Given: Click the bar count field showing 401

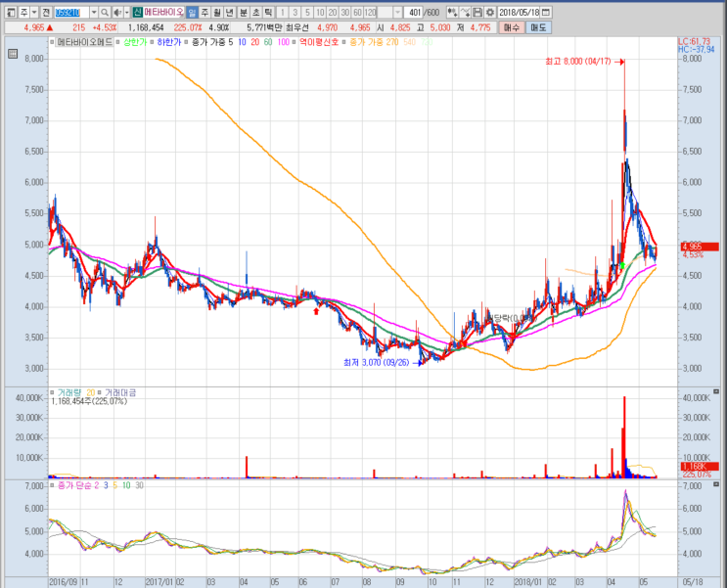Looking at the screenshot, I should pyautogui.click(x=413, y=13).
